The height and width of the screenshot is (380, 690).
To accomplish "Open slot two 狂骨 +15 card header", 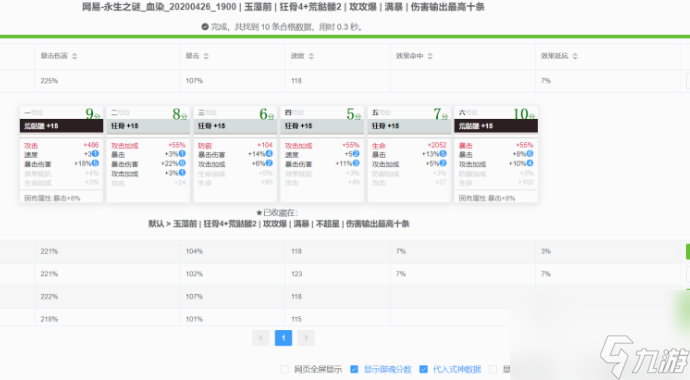I will [148, 126].
